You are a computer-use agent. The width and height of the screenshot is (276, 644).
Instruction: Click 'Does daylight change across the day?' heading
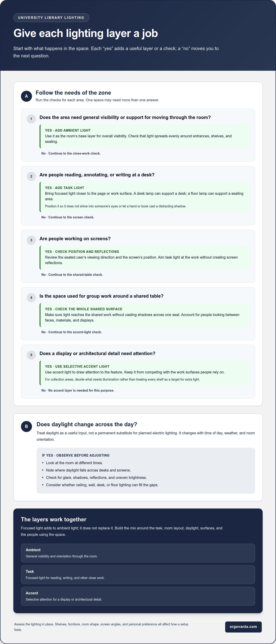87,424
